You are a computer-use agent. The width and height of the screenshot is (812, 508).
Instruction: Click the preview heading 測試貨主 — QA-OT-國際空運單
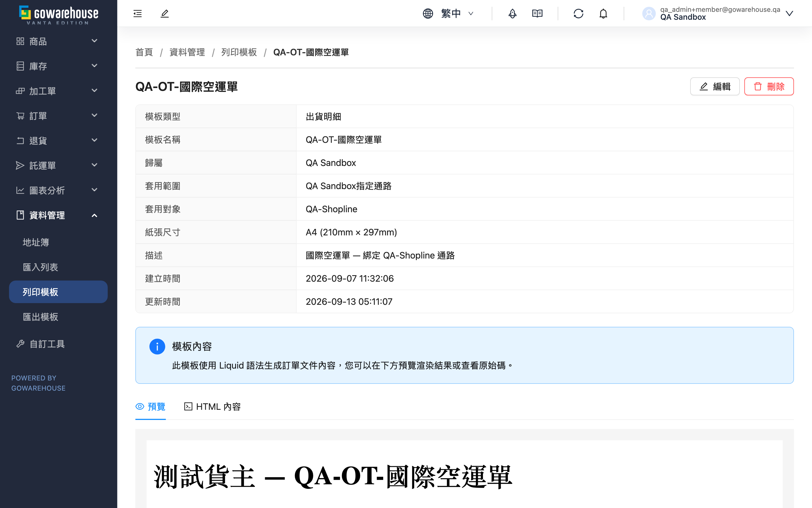(x=333, y=476)
